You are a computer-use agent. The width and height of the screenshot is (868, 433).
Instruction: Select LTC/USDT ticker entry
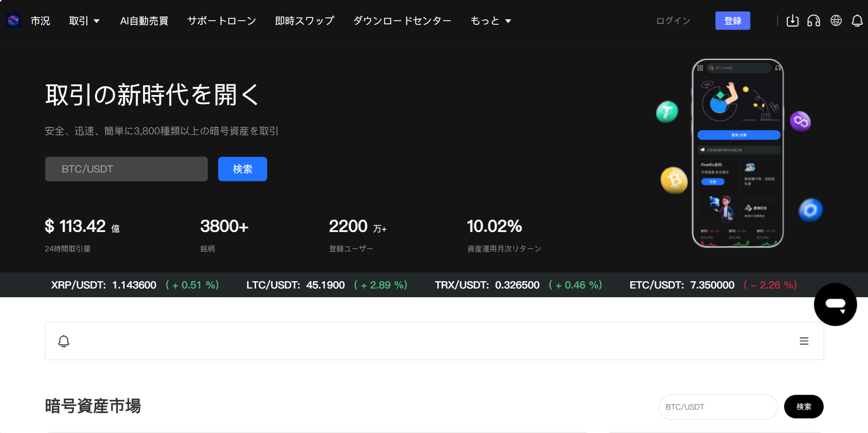tap(327, 285)
